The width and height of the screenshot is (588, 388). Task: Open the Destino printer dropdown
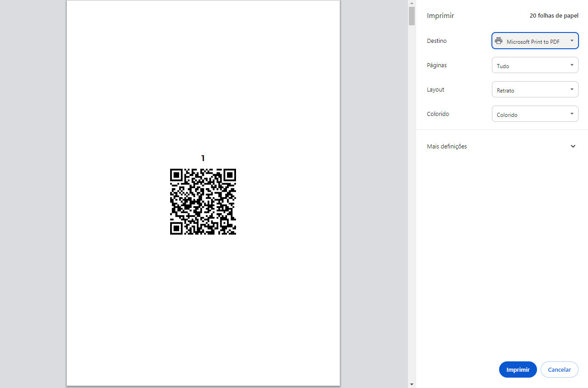pyautogui.click(x=535, y=41)
